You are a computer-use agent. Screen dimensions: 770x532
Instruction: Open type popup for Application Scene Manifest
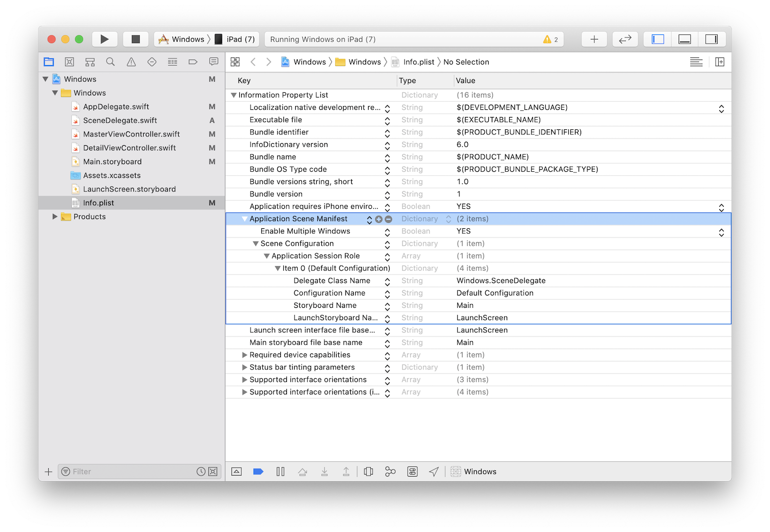tap(449, 219)
